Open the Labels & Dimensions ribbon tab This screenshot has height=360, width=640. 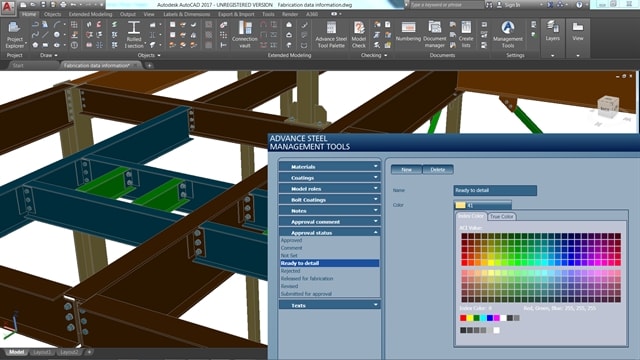point(187,14)
